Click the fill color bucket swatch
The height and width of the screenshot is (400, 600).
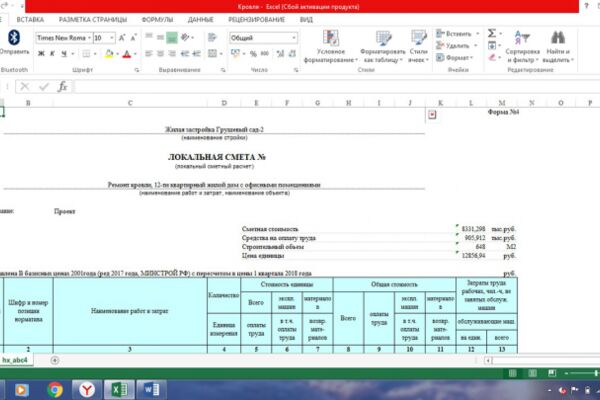click(109, 54)
